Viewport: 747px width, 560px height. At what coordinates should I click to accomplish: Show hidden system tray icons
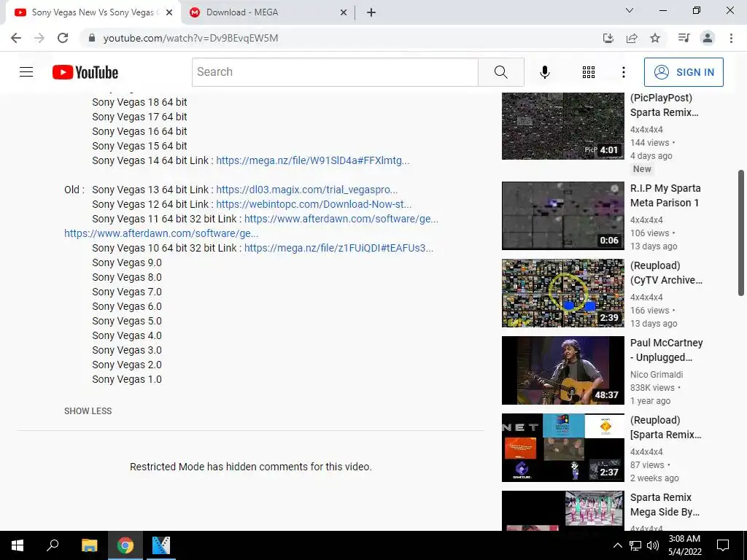(617, 545)
